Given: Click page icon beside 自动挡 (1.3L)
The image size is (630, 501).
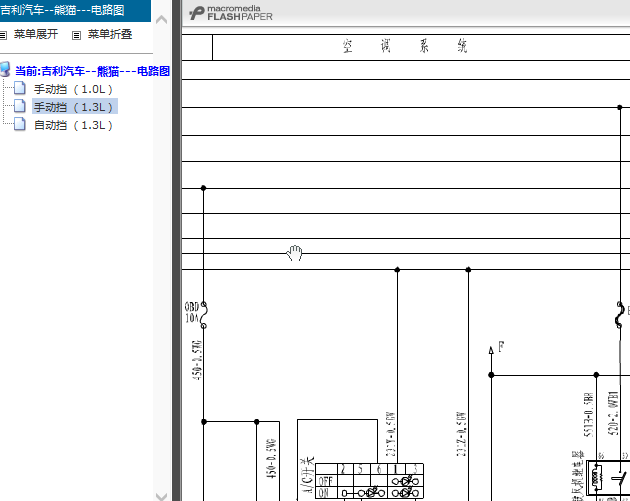Looking at the screenshot, I should pyautogui.click(x=20, y=124).
